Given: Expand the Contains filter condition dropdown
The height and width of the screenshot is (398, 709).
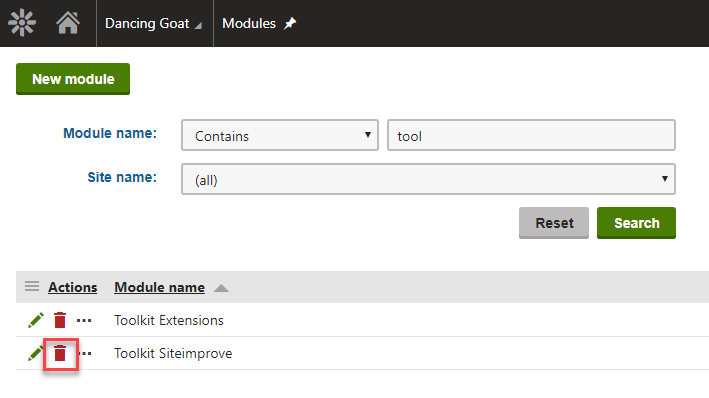Looking at the screenshot, I should click(280, 135).
